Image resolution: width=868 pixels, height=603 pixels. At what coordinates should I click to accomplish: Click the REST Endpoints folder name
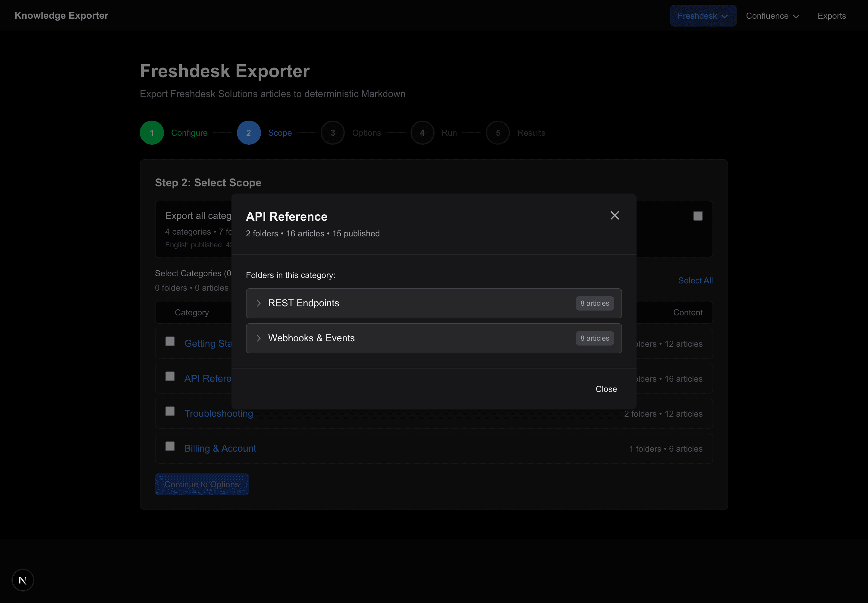click(x=304, y=303)
